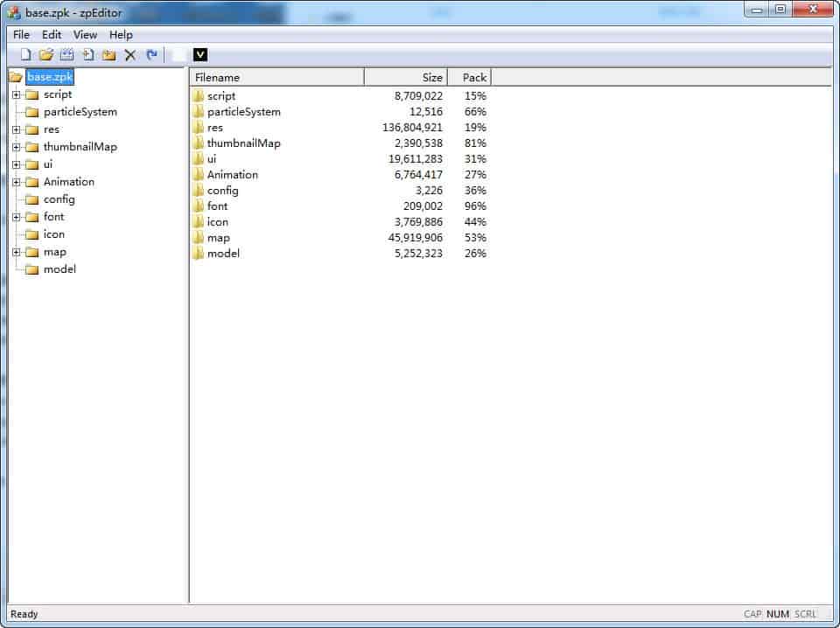The height and width of the screenshot is (628, 840).
Task: Click the Open package folder icon
Action: tap(46, 55)
